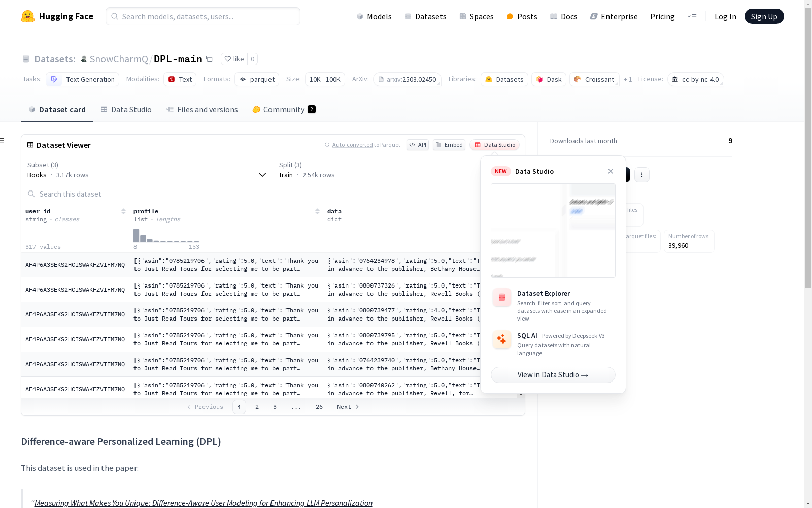
Task: Select the parquet format tag
Action: (x=257, y=79)
